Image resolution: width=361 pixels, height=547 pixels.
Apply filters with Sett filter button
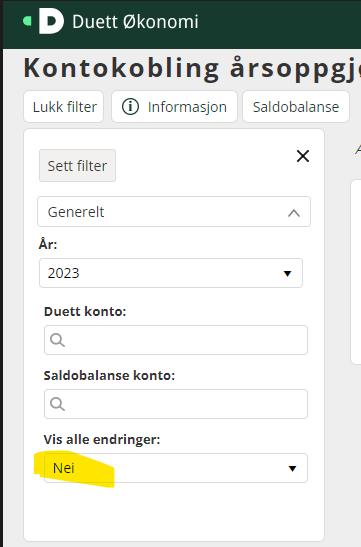pos(77,166)
